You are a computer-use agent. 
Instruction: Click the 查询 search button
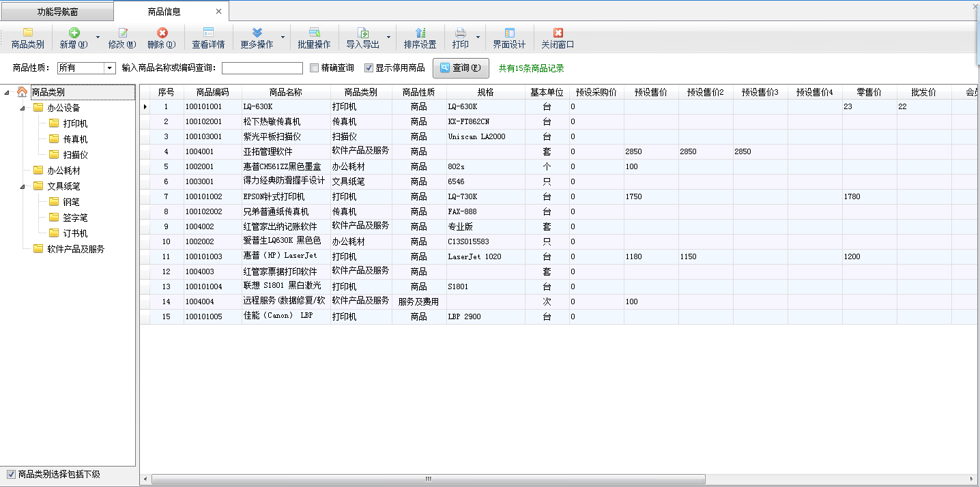[x=461, y=68]
